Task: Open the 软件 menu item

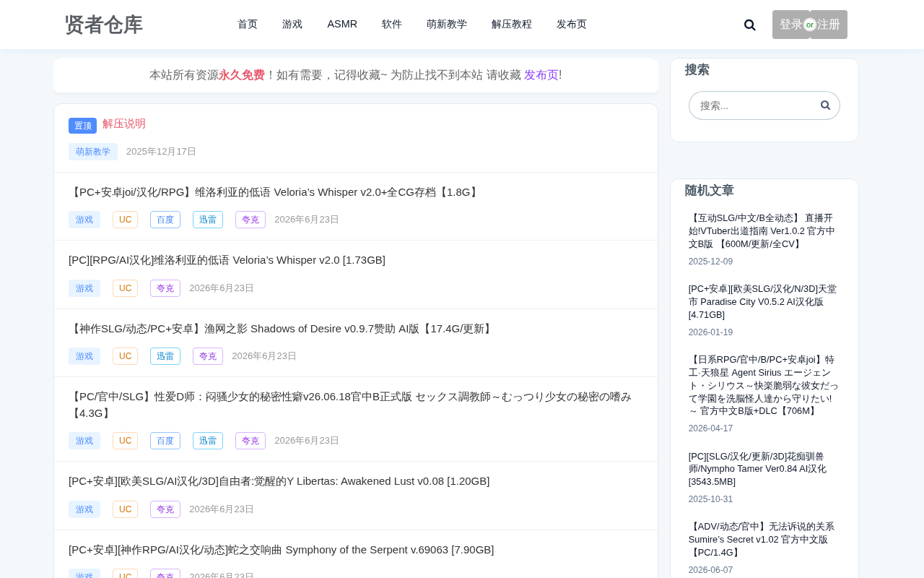Action: (x=392, y=24)
